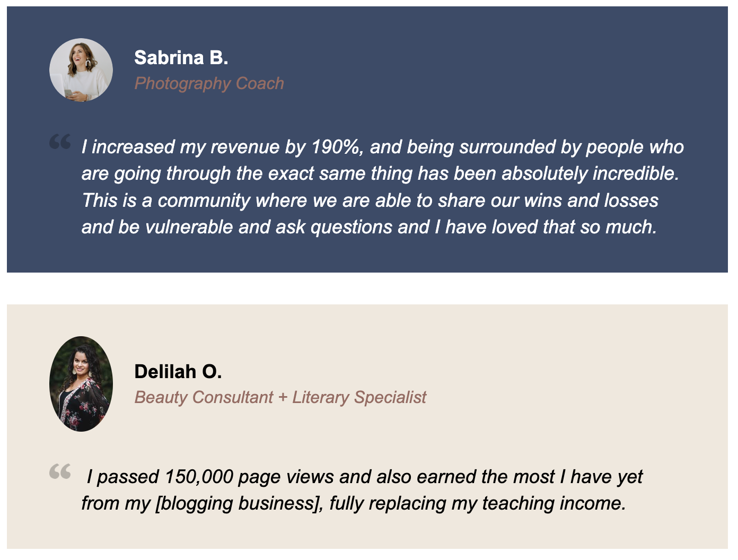Click "Beauty Consultant" in Delilah's title
The image size is (738, 560).
(204, 397)
